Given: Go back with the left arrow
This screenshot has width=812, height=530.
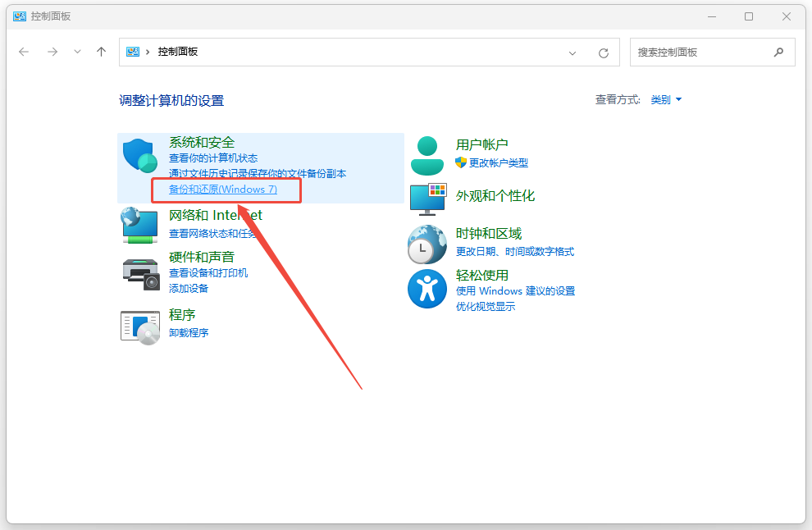Looking at the screenshot, I should click(x=24, y=52).
